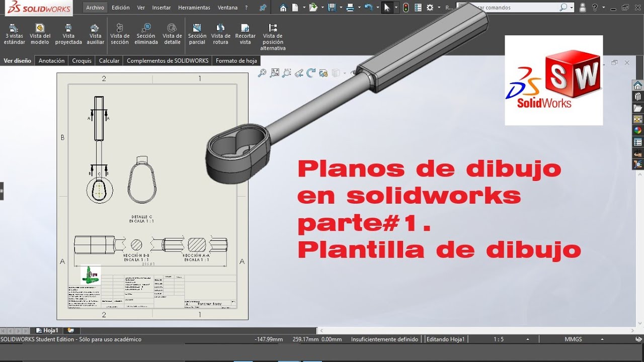
Task: Click Sección parcial tool
Action: pyautogui.click(x=197, y=34)
